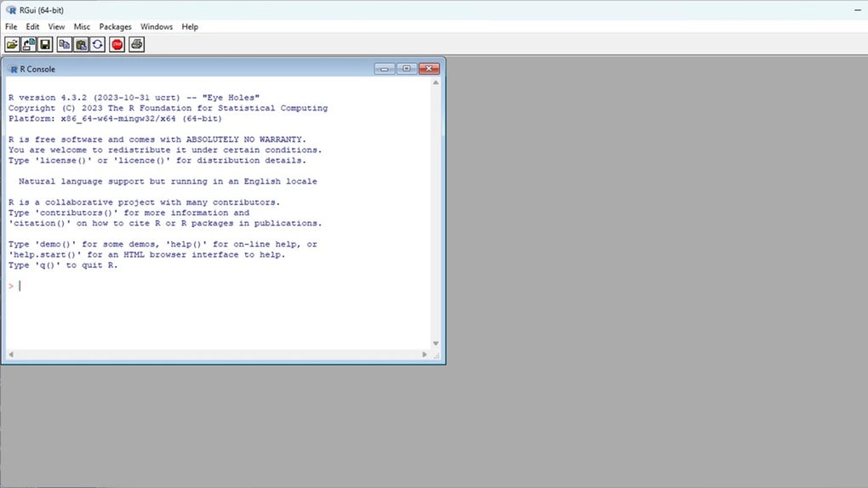The height and width of the screenshot is (488, 868).
Task: Click the Load workspace toolbar icon
Action: 29,44
